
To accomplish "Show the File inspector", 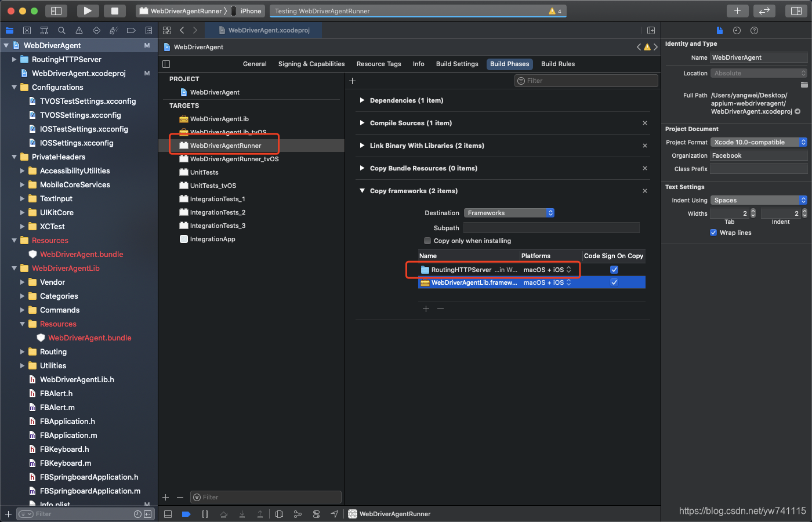I will [719, 30].
